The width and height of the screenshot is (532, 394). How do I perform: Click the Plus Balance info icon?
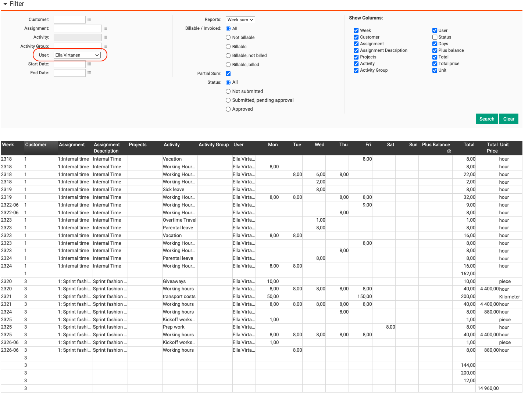449,151
